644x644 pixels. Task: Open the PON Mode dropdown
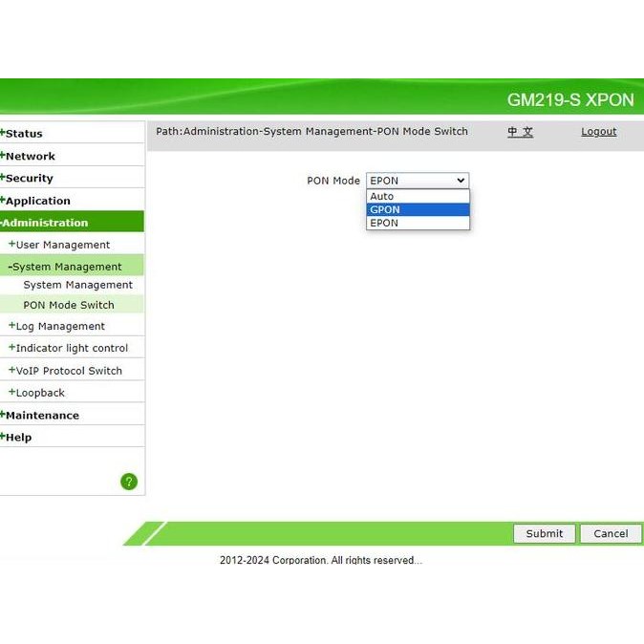point(418,181)
